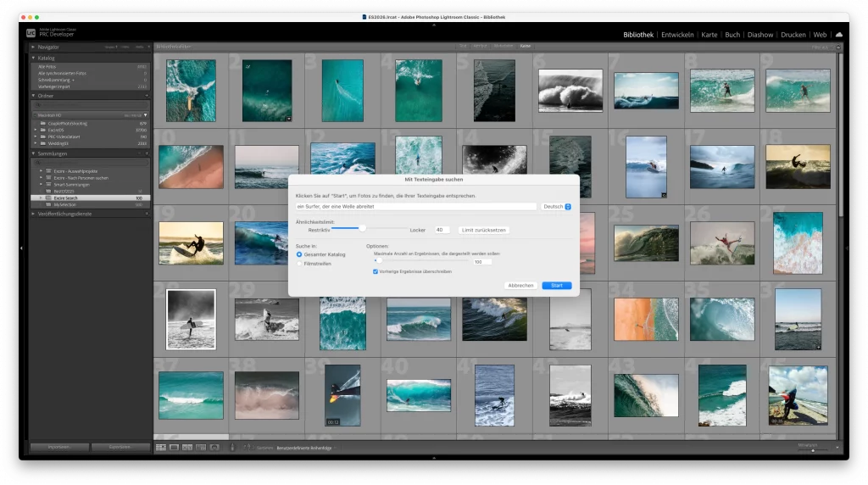Click the cloud sync icon
Viewport: 868px width, 485px height.
tap(839, 35)
